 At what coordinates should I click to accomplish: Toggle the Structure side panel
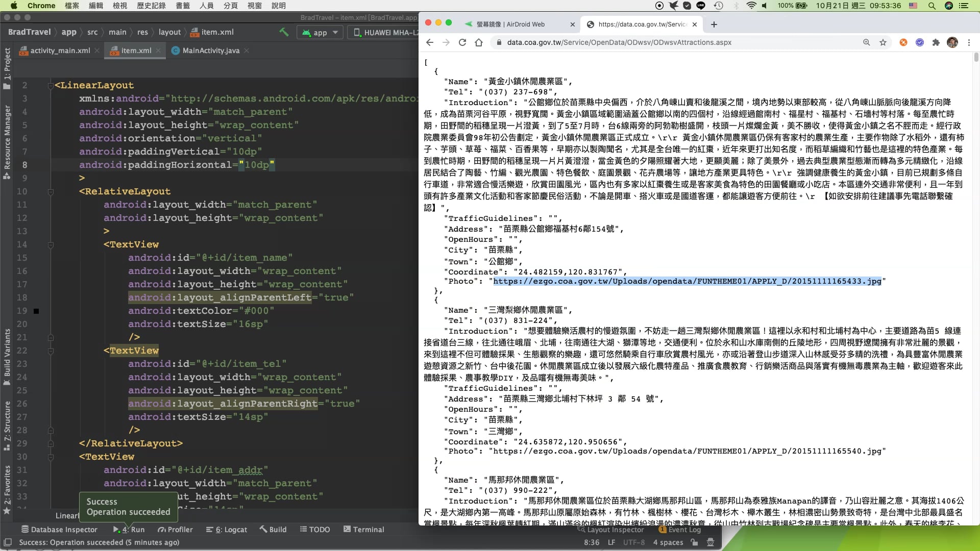click(7, 424)
